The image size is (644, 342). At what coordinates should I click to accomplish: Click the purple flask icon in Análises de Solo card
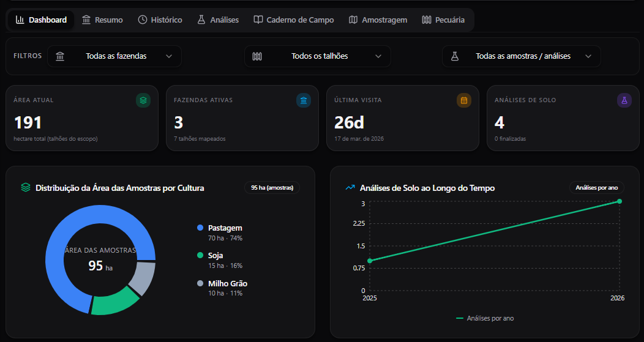[624, 100]
